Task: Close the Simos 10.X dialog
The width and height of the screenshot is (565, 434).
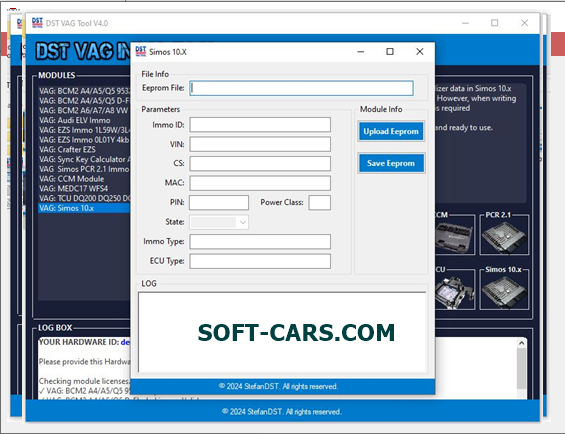Action: tap(420, 52)
